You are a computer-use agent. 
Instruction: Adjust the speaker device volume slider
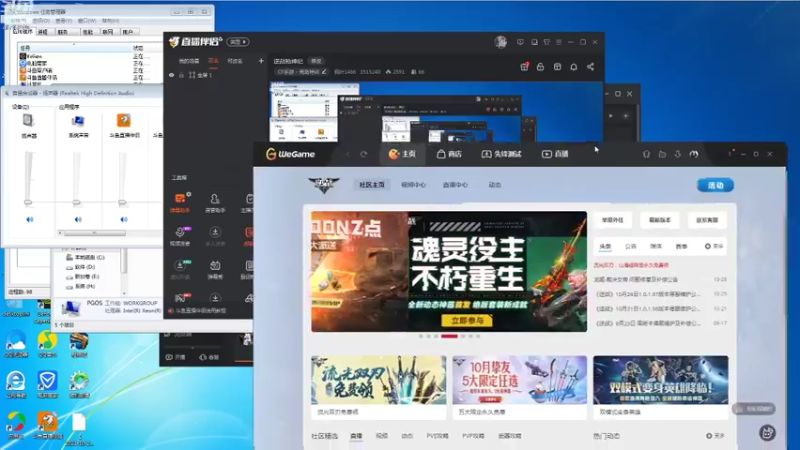(x=28, y=202)
